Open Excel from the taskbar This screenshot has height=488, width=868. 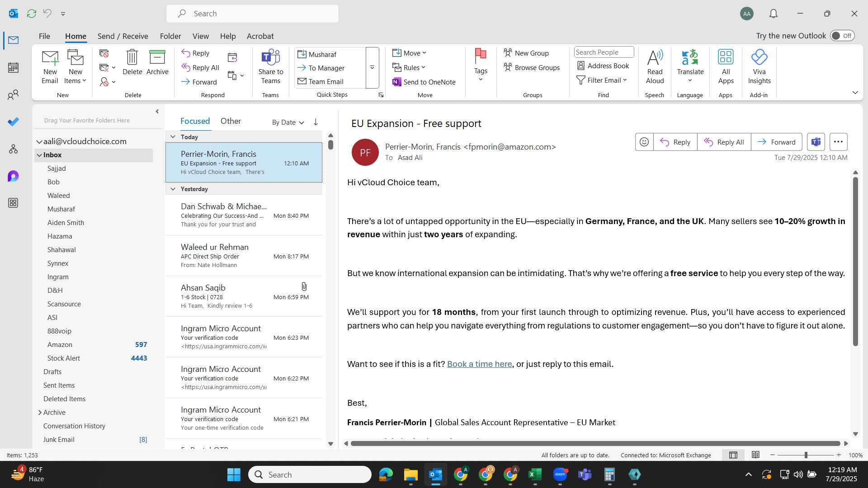(535, 474)
